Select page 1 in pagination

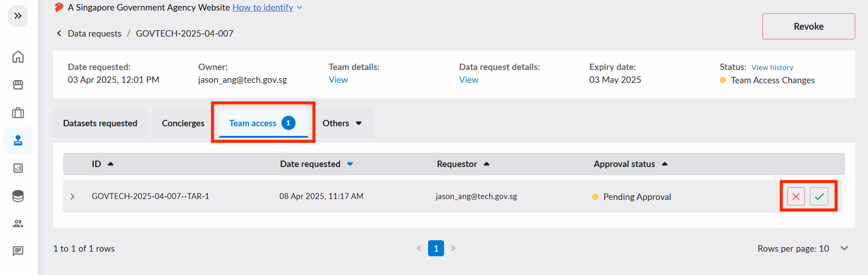coord(436,248)
